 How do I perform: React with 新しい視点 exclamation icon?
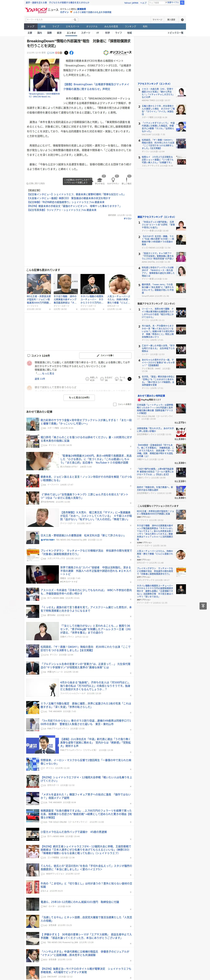(127, 180)
